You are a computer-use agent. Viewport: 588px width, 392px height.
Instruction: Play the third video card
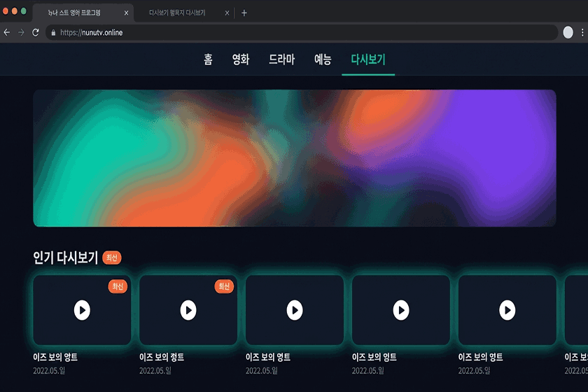pos(295,309)
